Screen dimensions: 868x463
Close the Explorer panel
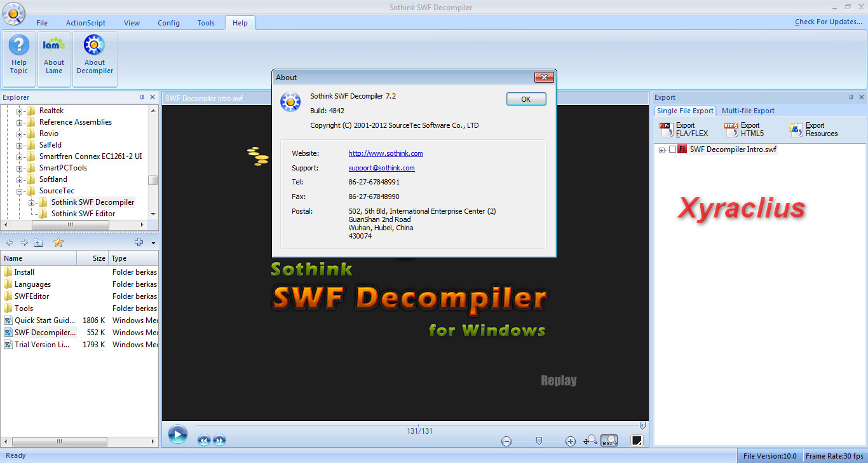pyautogui.click(x=153, y=97)
